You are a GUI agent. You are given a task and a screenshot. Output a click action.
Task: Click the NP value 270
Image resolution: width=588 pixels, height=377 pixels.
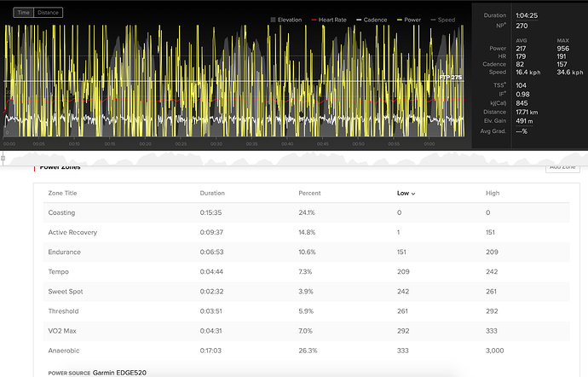tap(522, 26)
